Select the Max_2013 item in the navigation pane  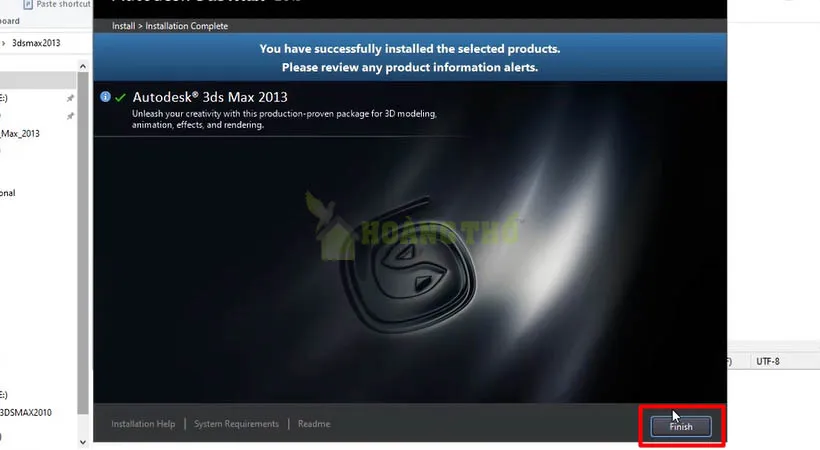point(20,133)
